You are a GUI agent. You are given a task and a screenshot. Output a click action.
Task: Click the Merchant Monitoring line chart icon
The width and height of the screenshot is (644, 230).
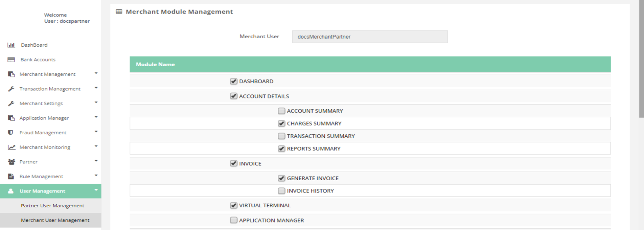[11, 147]
